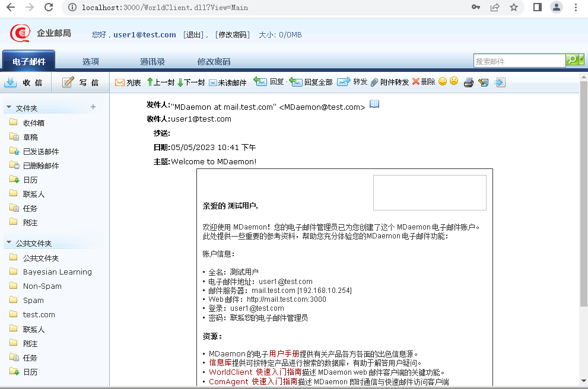Viewport: 588px width, 389px height.
Task: Open the 公共文件夹 folder item
Action: pyautogui.click(x=40, y=258)
